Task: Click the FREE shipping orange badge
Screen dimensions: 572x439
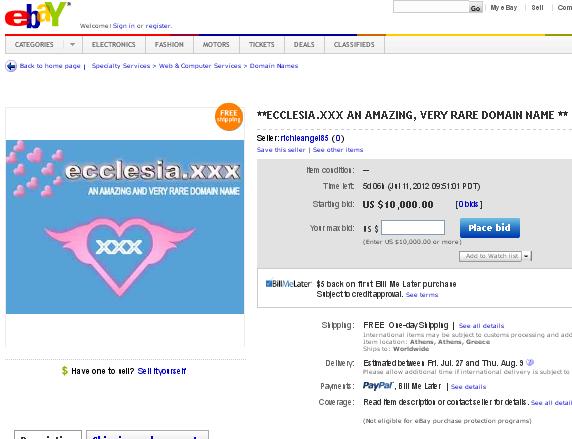Action: [x=229, y=117]
